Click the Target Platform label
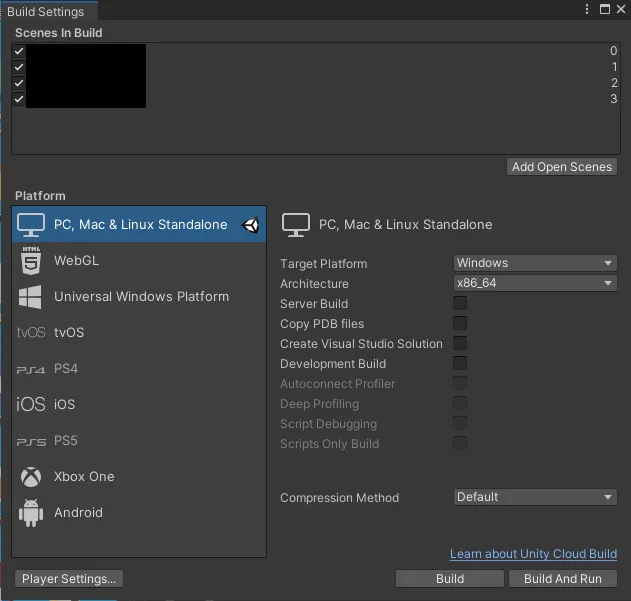The height and width of the screenshot is (601, 631). point(324,264)
